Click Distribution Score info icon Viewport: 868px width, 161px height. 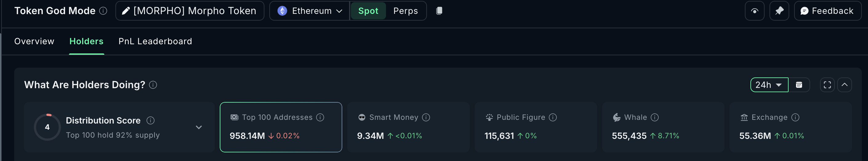[151, 120]
